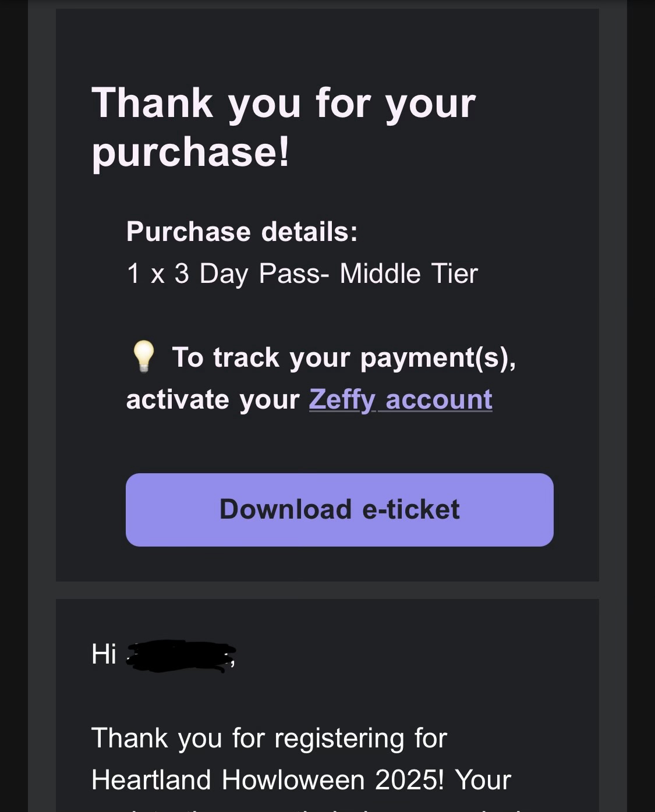Click the gray divider between the two cards

pyautogui.click(x=327, y=590)
